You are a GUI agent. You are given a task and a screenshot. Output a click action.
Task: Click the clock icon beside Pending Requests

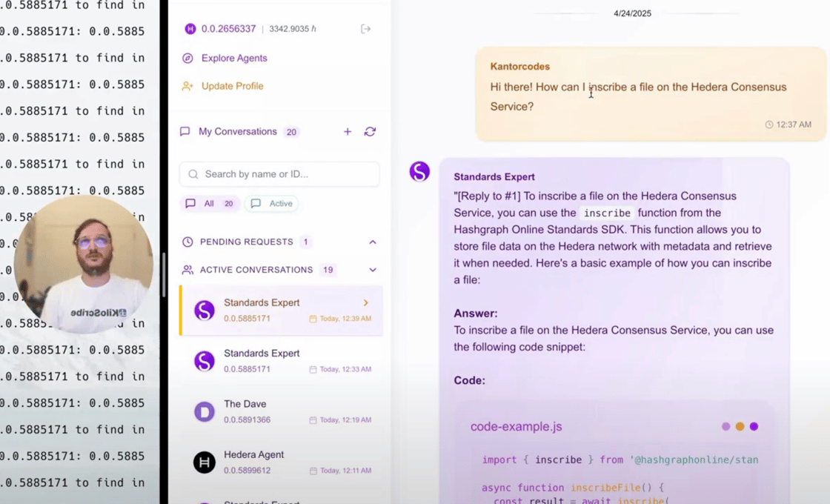tap(187, 242)
